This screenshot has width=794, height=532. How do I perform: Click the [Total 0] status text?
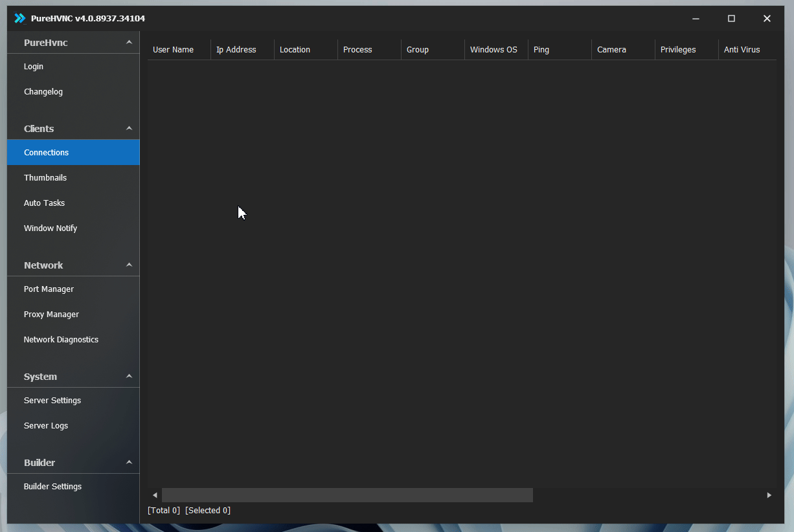pos(164,511)
